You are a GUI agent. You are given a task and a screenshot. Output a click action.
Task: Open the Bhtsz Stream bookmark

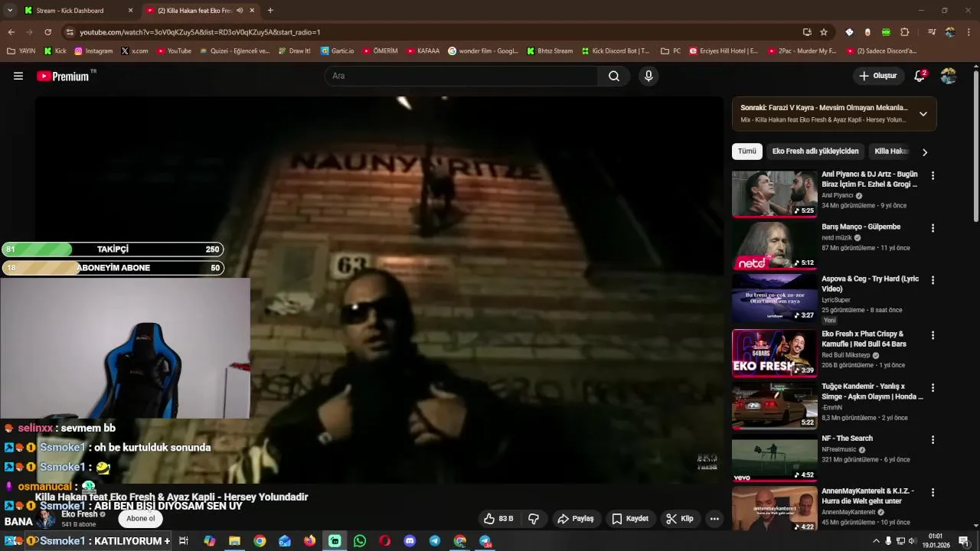click(x=550, y=51)
